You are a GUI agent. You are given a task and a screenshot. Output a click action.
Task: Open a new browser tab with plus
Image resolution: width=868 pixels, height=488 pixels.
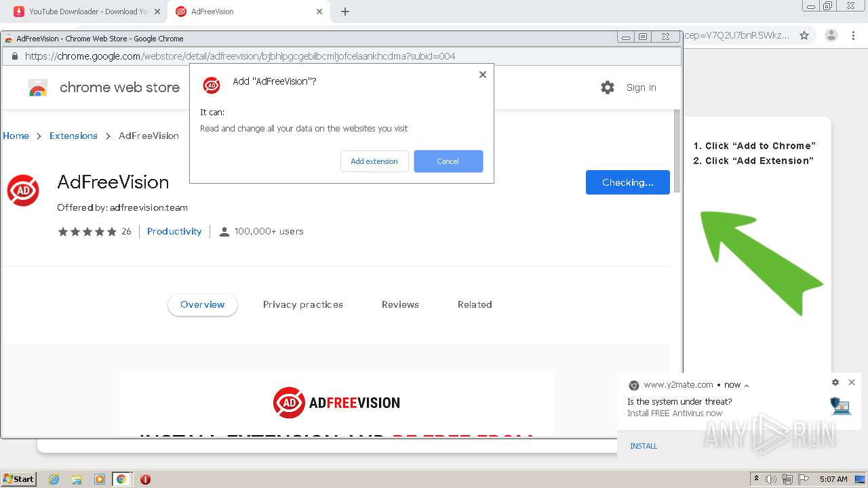pyautogui.click(x=345, y=12)
